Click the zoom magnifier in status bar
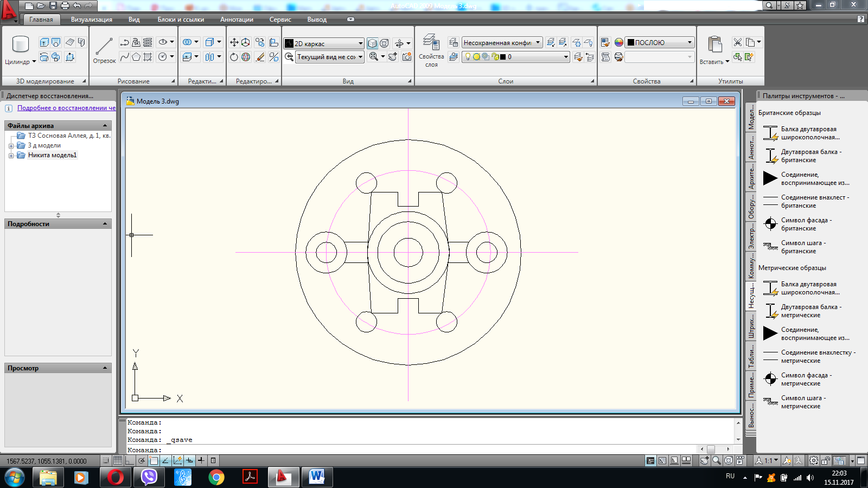Screen dimensions: 868x488 716,461
